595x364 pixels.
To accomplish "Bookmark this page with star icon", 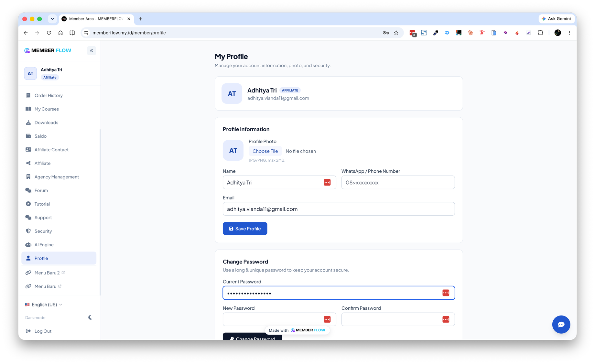I will click(396, 33).
